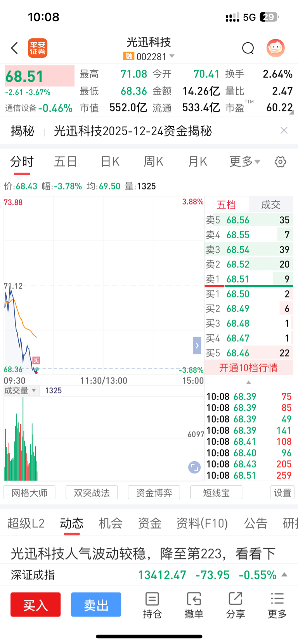Tap the red 买入 button
Image resolution: width=298 pixels, height=644 pixels.
36,604
